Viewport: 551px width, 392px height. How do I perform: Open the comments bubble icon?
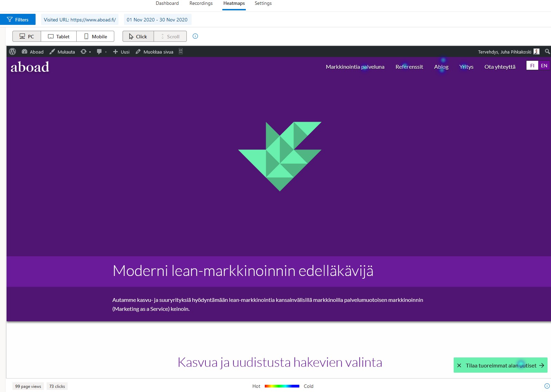tap(99, 51)
